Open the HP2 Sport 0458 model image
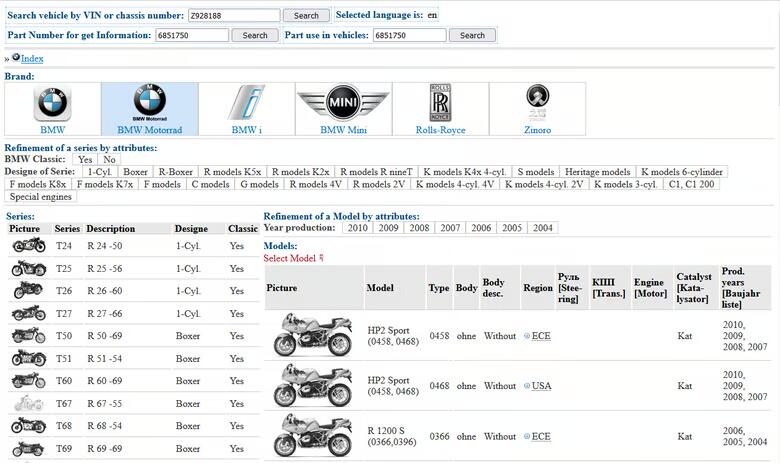Image resolution: width=780 pixels, height=463 pixels. click(313, 336)
